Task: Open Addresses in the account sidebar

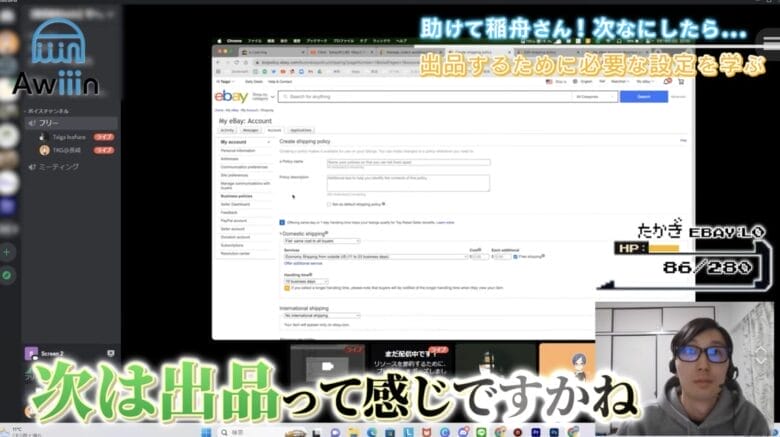Action: (229, 159)
